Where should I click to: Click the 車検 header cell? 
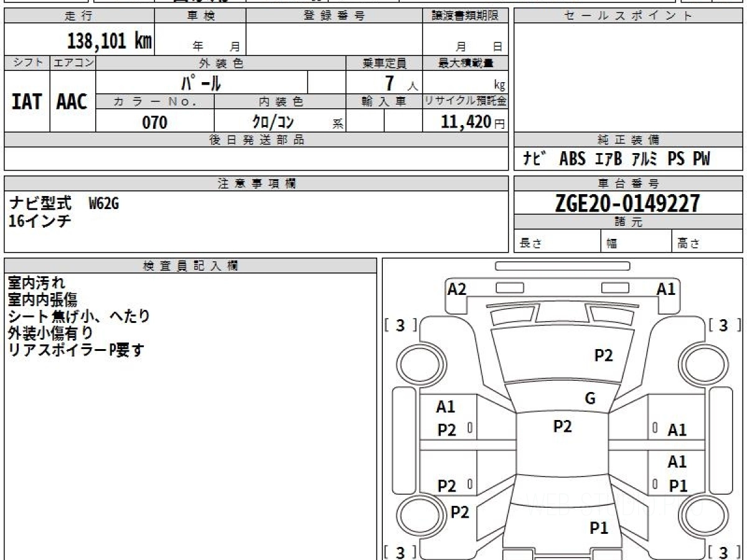coord(200,16)
